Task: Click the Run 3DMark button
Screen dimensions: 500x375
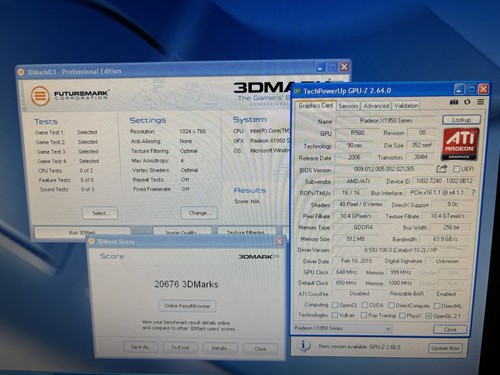Action: (x=82, y=232)
